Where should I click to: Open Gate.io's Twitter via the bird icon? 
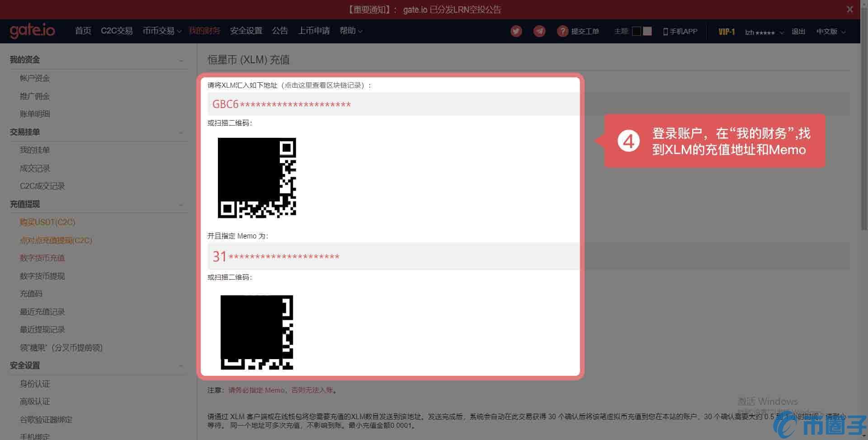pos(516,31)
